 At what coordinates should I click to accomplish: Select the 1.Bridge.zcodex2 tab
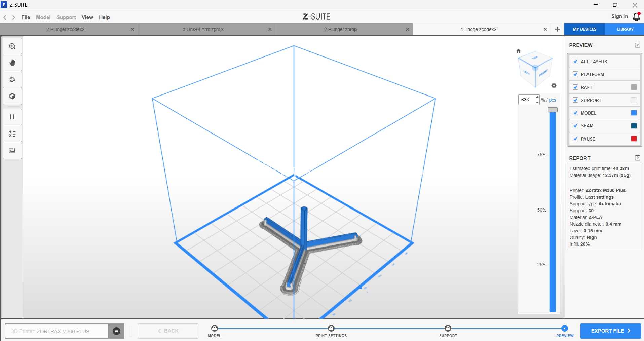[x=478, y=29]
